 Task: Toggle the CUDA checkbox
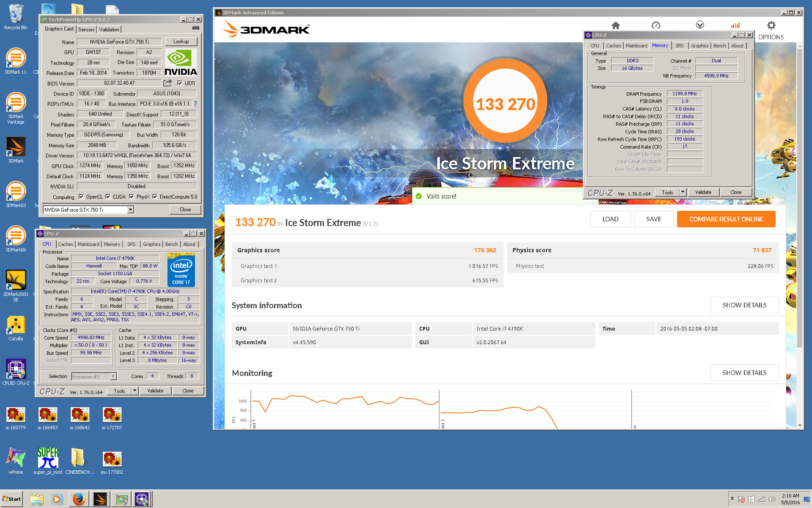pyautogui.click(x=108, y=196)
